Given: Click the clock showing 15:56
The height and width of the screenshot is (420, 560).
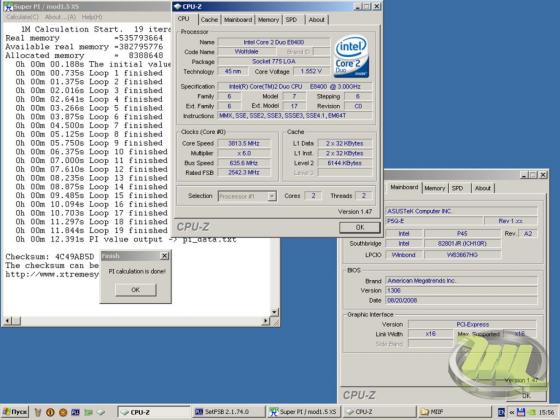Looking at the screenshot, I should tap(546, 412).
